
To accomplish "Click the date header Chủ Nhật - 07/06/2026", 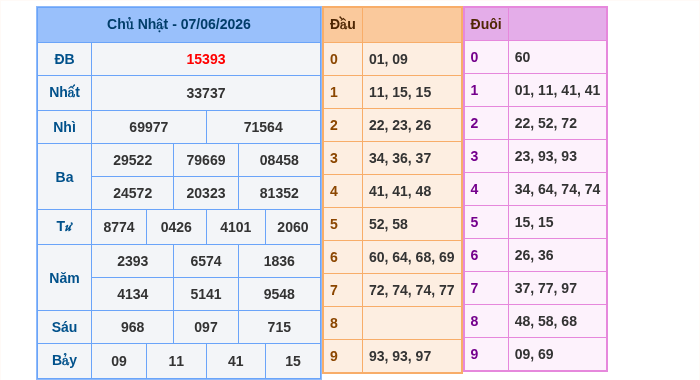I will (179, 24).
